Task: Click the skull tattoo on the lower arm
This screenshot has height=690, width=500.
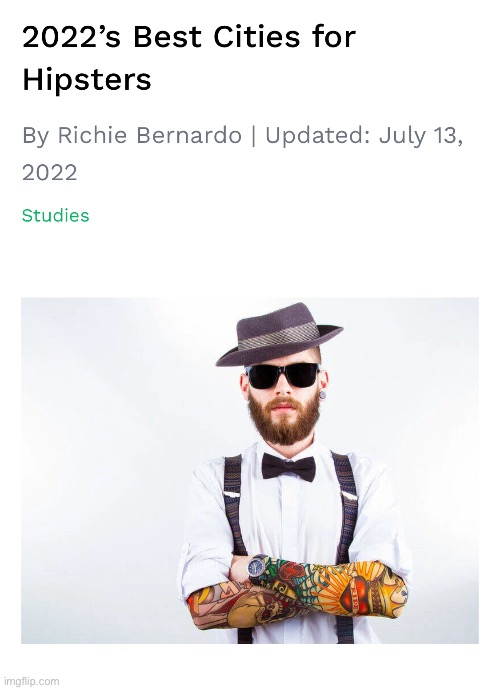Action: click(268, 610)
